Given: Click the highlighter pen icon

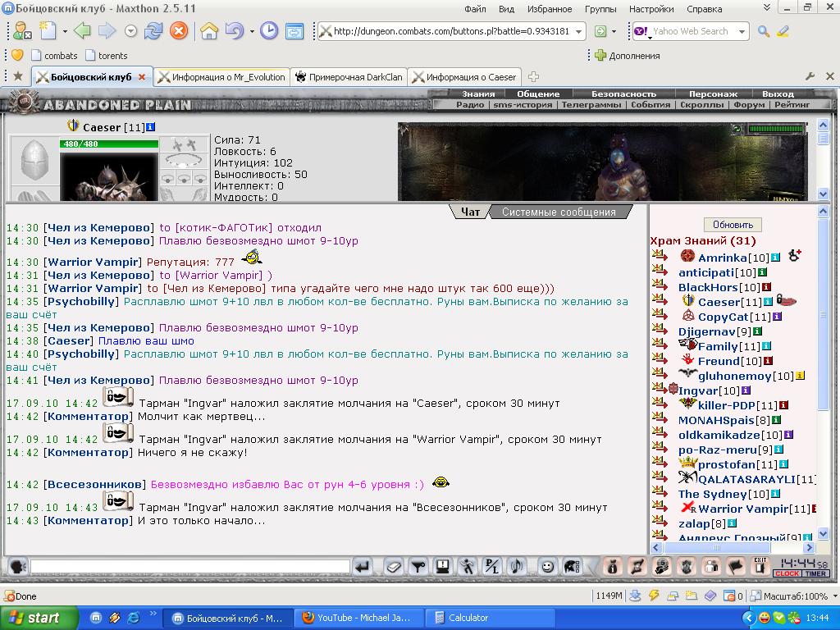Looking at the screenshot, I should pyautogui.click(x=783, y=31).
